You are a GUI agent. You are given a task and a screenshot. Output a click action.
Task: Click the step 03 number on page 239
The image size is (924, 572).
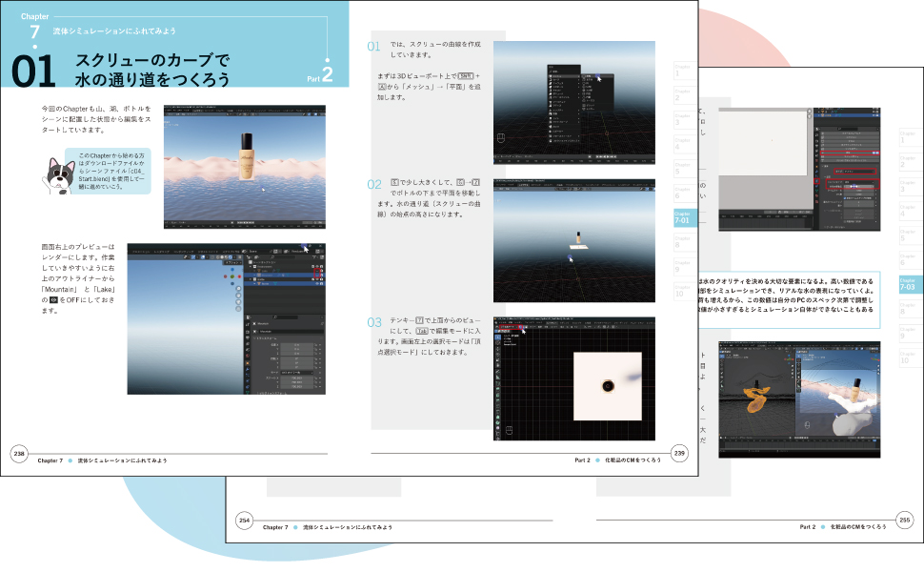click(x=374, y=322)
